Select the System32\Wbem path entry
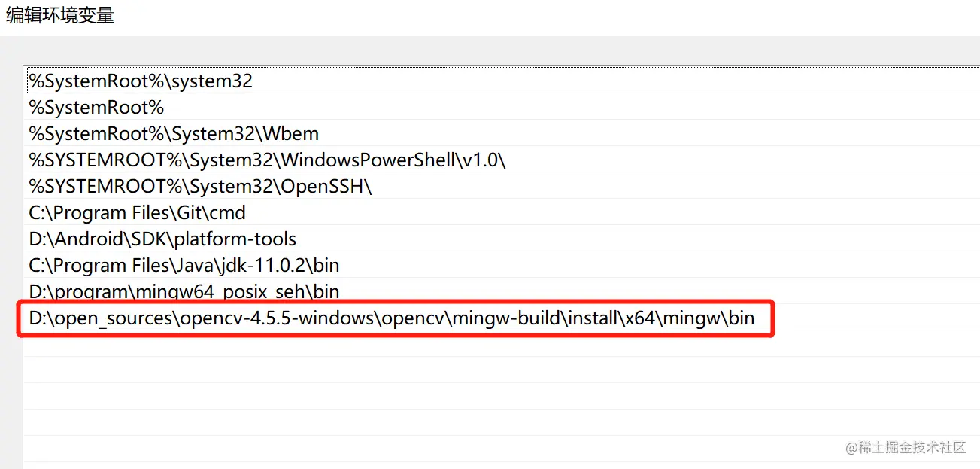Screen dimensions: 980x469 click(174, 134)
